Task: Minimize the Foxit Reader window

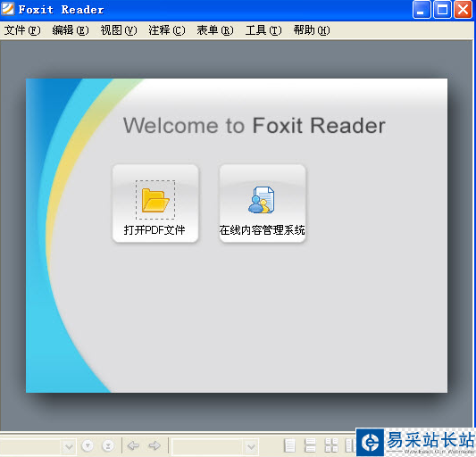Action: pos(422,10)
